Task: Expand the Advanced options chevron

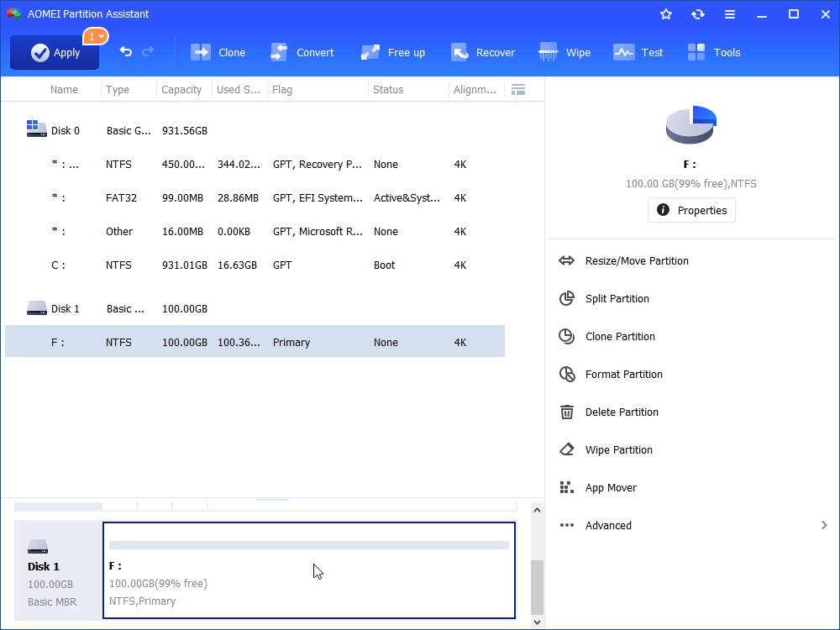Action: pos(823,525)
